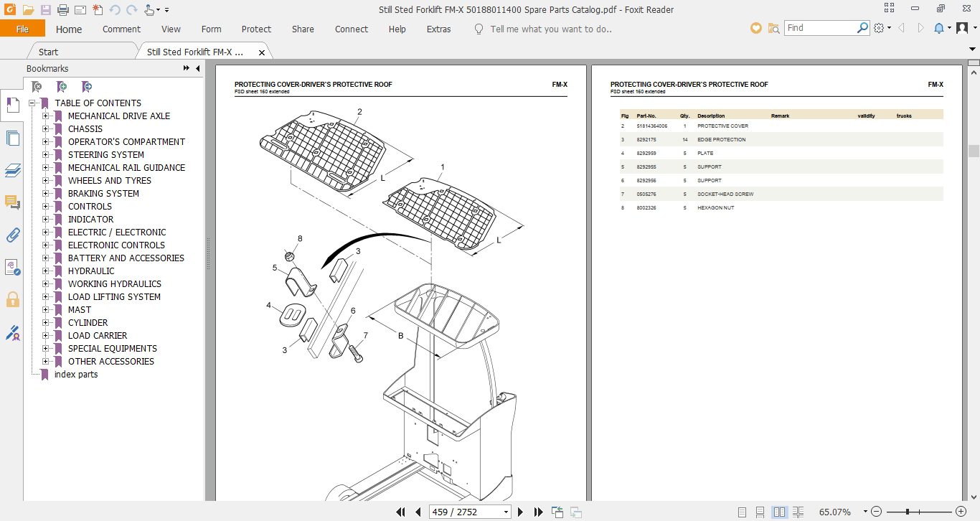Image resolution: width=980 pixels, height=521 pixels.
Task: Enable Single Page view mode
Action: coord(741,512)
